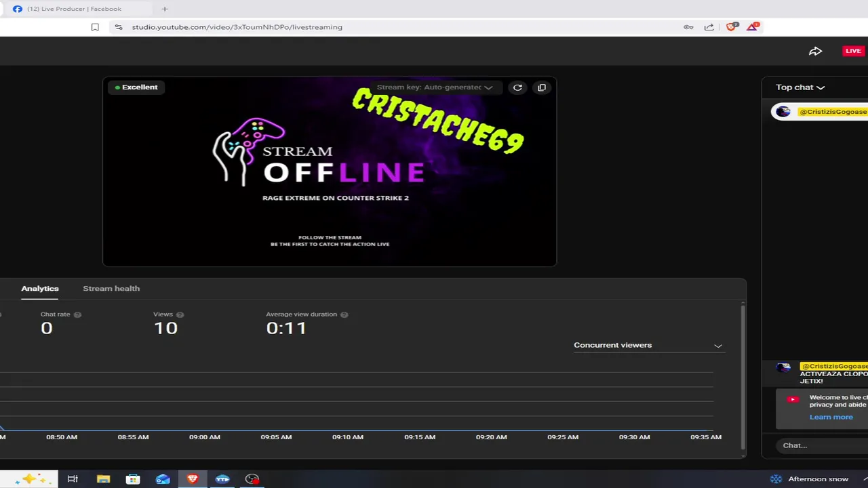Click the blue YTP taskbar app icon

tap(222, 479)
